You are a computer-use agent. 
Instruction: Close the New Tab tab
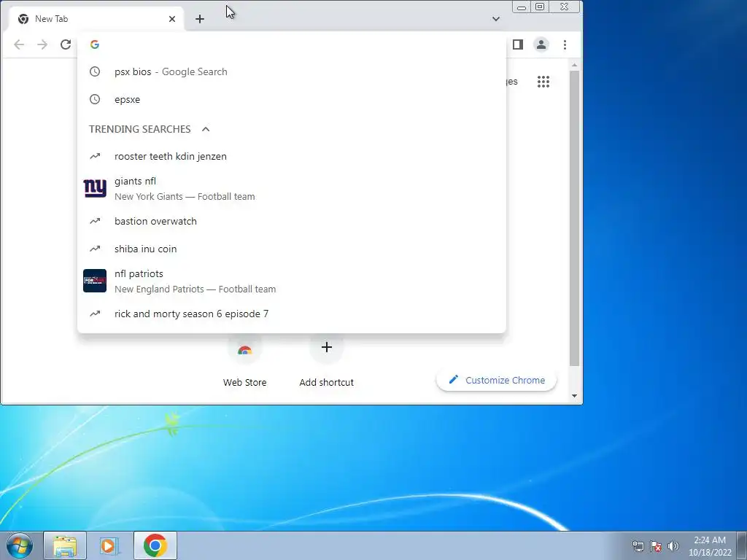[172, 19]
